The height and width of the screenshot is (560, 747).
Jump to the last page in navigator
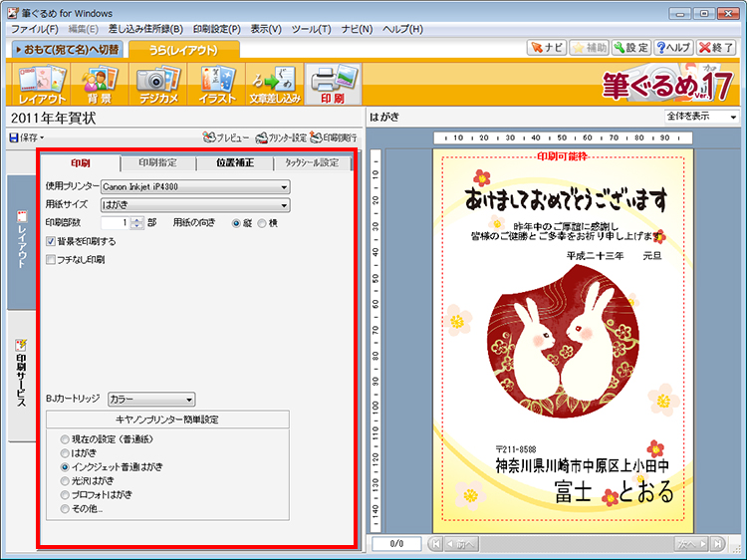[717, 543]
